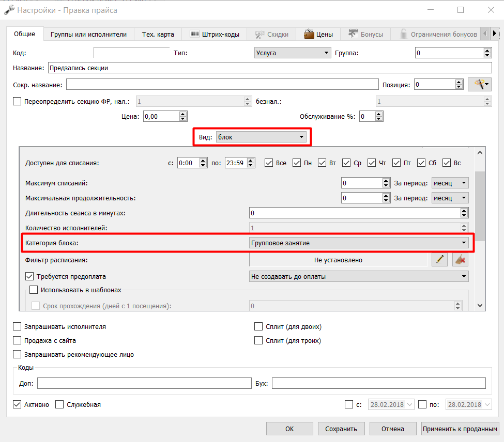Image resolution: width=504 pixels, height=442 pixels.
Task: Expand the Вид dropdown showing блок
Action: tap(261, 137)
